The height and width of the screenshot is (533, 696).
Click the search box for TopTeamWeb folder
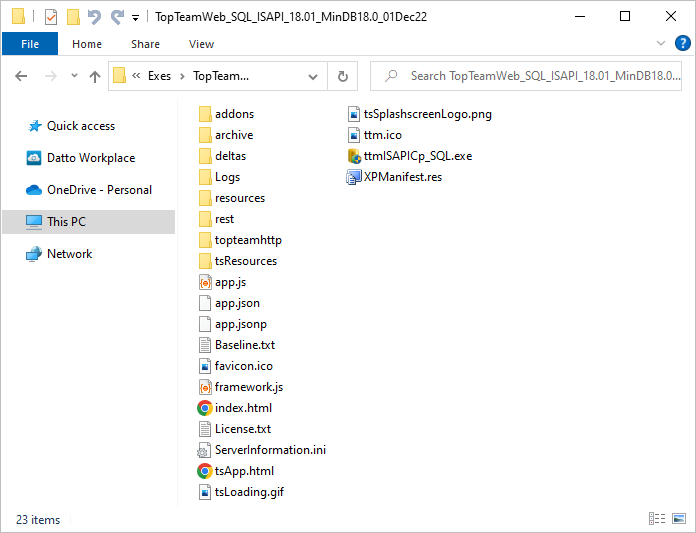point(526,76)
